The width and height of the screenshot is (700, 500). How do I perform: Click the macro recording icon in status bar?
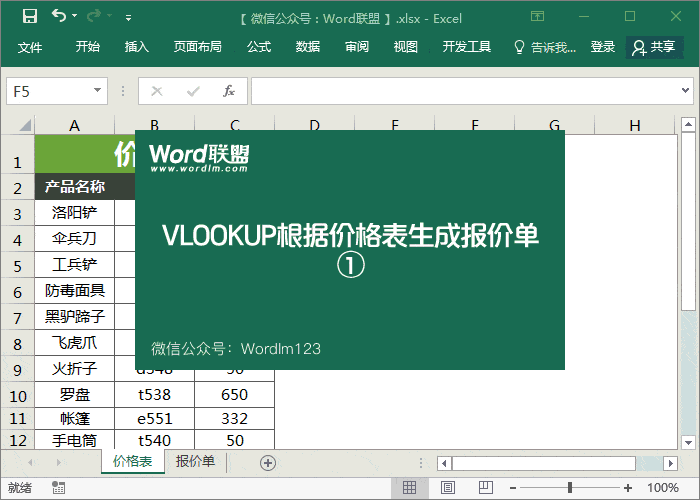coord(58,488)
